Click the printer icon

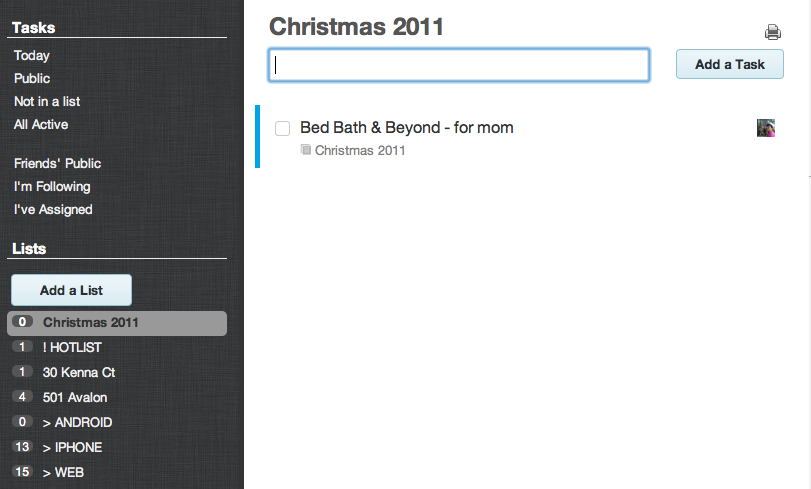click(x=772, y=32)
